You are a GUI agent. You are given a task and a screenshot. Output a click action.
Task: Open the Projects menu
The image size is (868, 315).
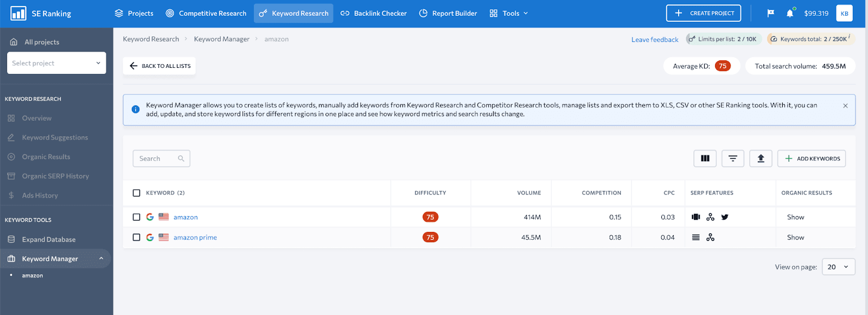134,13
